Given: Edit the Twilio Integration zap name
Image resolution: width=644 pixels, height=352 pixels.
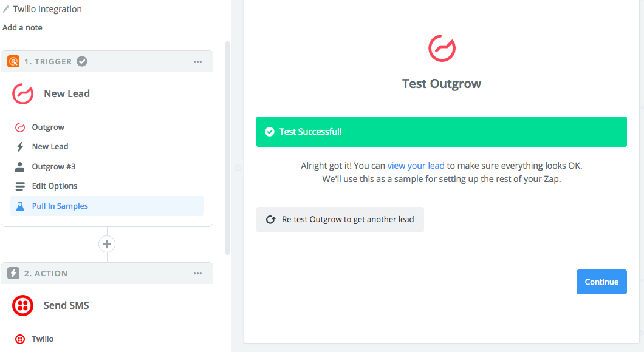Looking at the screenshot, I should tap(47, 9).
